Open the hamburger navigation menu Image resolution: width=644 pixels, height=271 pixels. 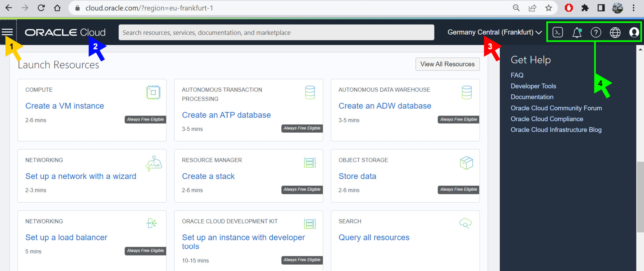(x=7, y=32)
